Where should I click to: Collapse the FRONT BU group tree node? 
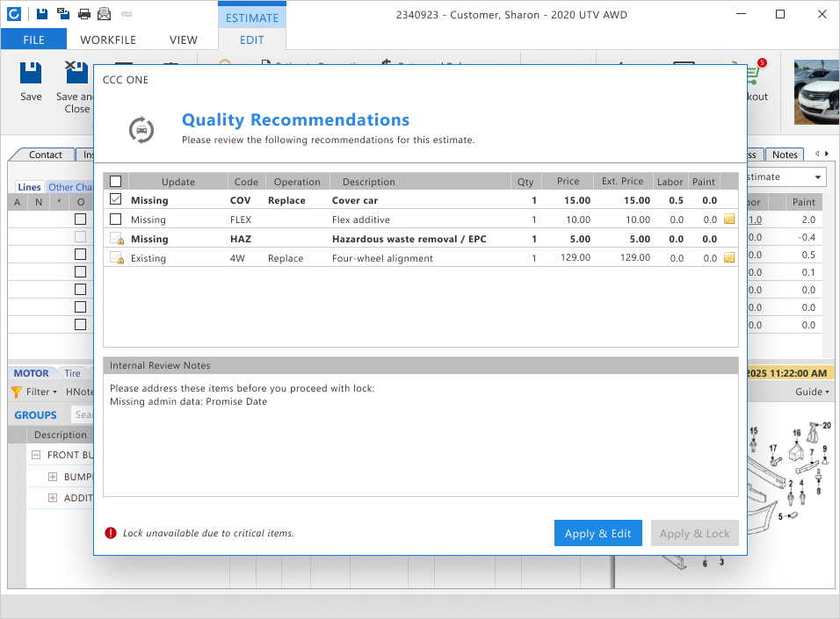coord(36,455)
